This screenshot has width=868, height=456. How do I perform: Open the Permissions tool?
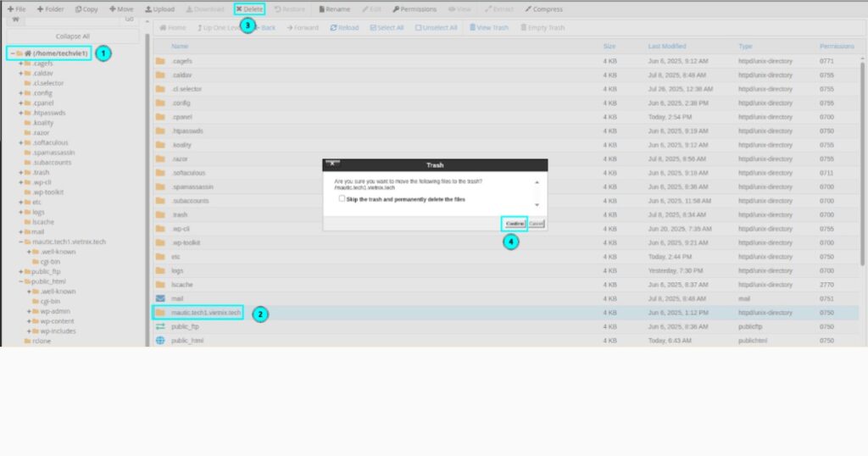pyautogui.click(x=415, y=9)
